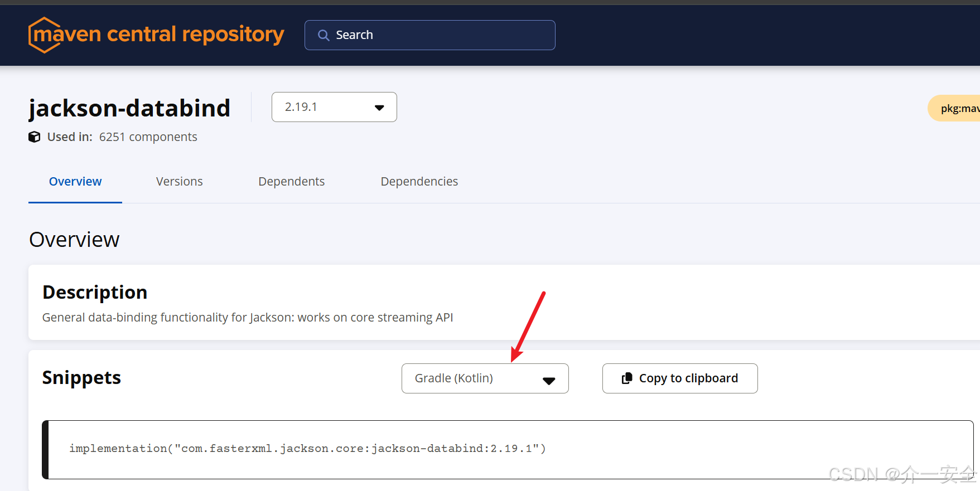Select the pkg:maven badge
The height and width of the screenshot is (491, 980).
point(954,108)
